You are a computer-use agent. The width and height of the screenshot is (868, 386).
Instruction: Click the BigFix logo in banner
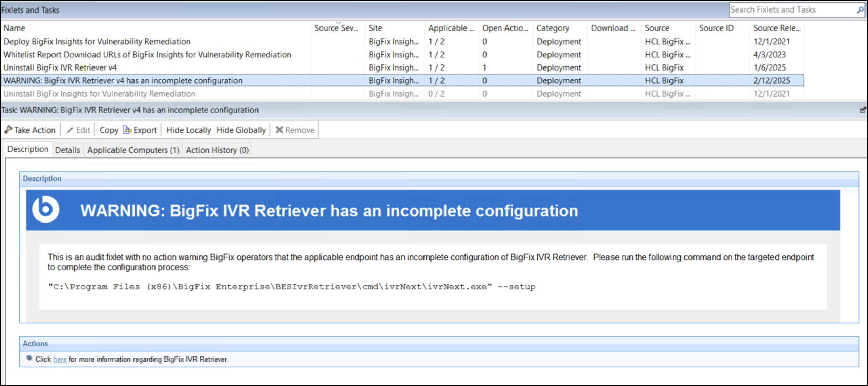(45, 210)
